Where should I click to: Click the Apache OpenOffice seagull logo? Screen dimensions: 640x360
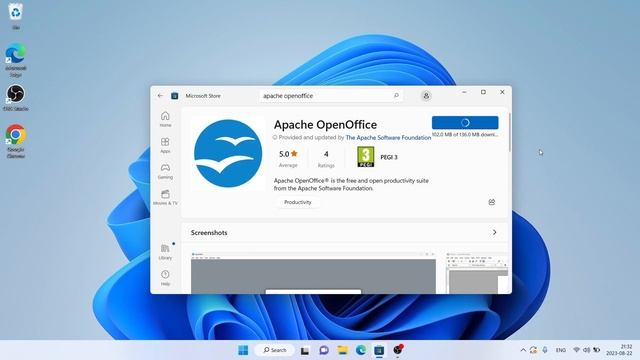[x=228, y=153]
